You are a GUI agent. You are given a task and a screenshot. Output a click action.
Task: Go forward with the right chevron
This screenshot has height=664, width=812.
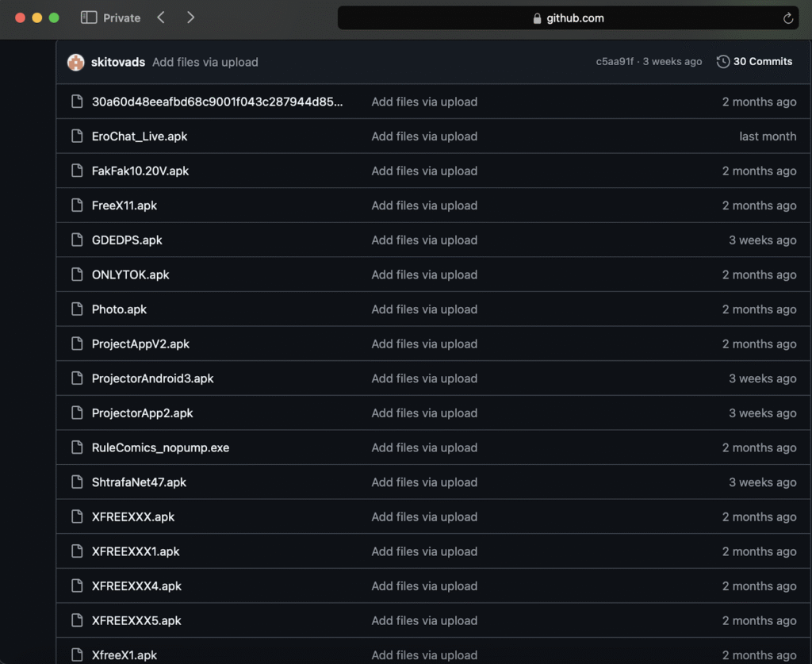190,17
